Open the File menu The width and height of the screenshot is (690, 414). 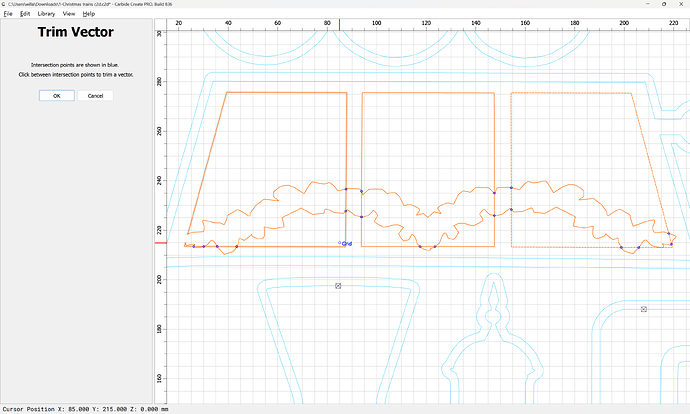8,14
